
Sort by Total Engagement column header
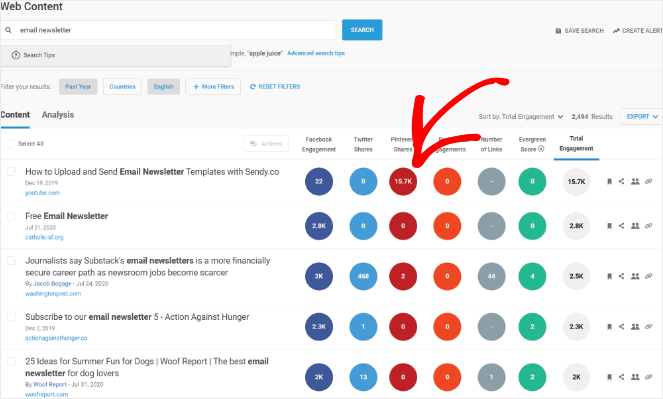point(576,144)
